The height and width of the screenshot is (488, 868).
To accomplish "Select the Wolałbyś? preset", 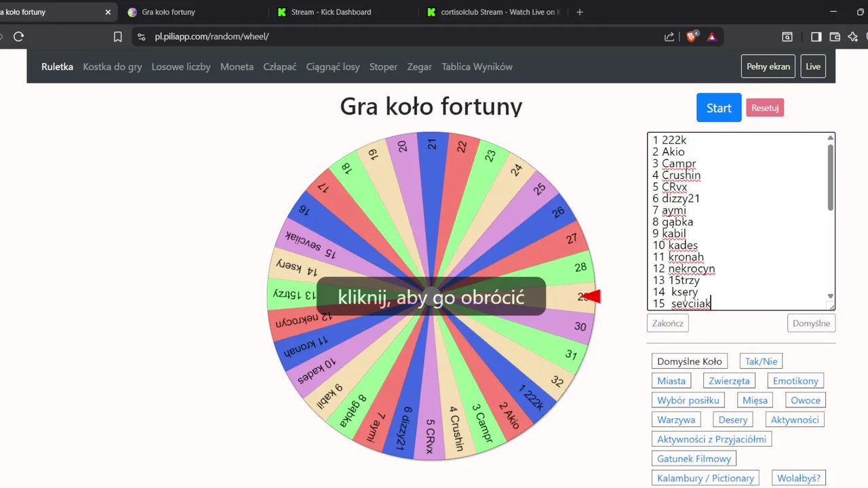I will (798, 479).
